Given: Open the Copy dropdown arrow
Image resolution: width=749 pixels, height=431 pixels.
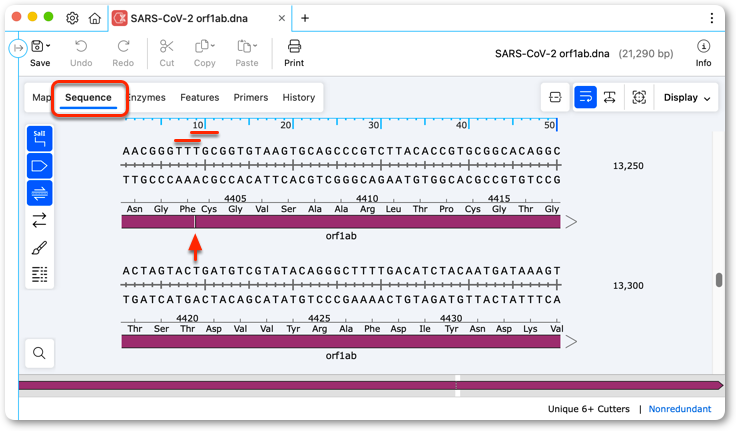Looking at the screenshot, I should [x=213, y=46].
